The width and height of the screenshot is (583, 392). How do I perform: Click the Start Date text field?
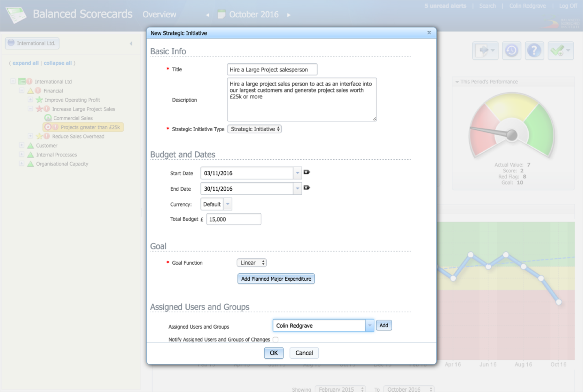coord(247,173)
